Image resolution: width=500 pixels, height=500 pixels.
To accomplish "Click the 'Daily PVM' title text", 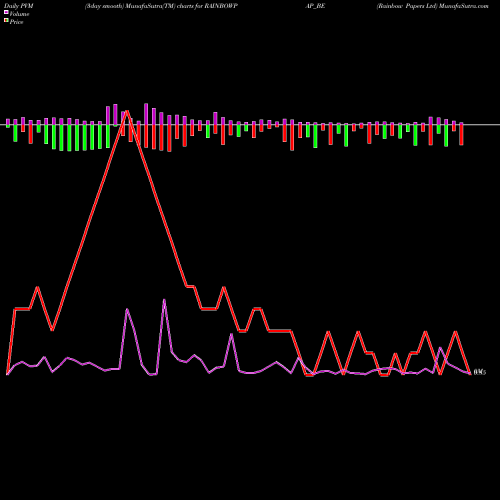I will click(x=19, y=6).
